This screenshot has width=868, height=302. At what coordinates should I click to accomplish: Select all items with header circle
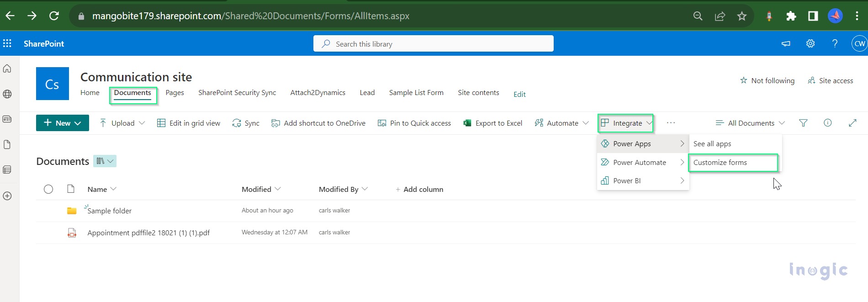pyautogui.click(x=48, y=189)
